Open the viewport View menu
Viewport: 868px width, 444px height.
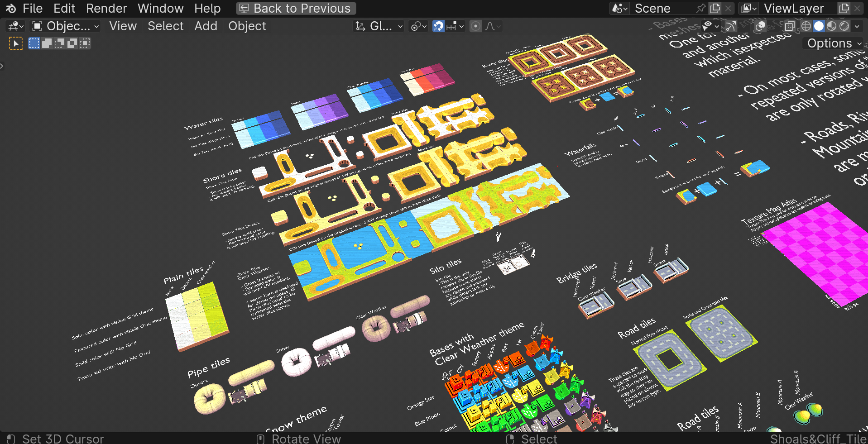123,26
